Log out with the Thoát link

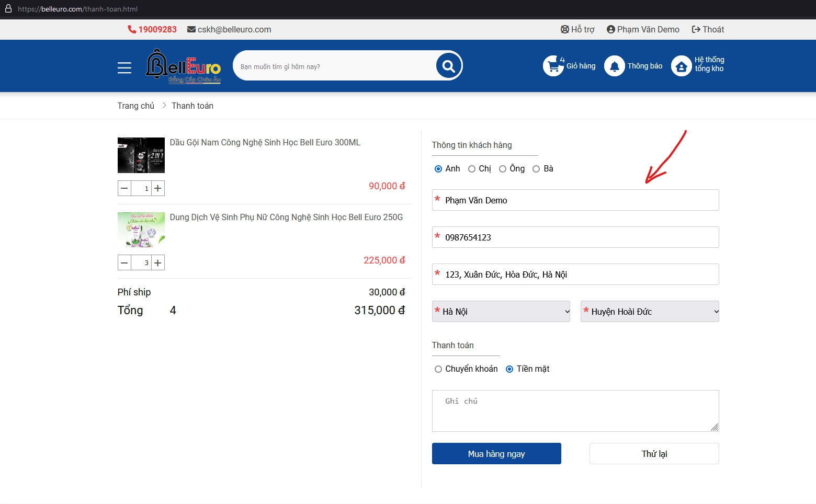tap(708, 29)
